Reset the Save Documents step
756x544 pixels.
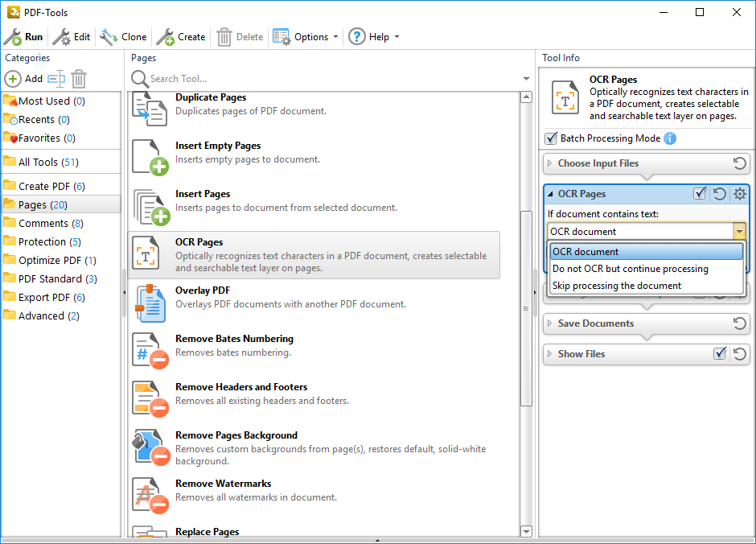tap(739, 324)
